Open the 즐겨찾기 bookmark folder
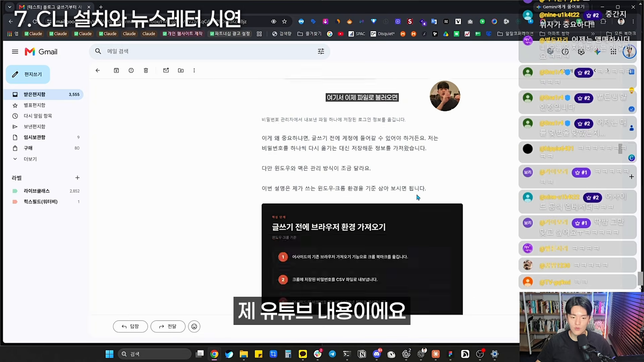Viewport: 644px width, 362px height. [309, 34]
